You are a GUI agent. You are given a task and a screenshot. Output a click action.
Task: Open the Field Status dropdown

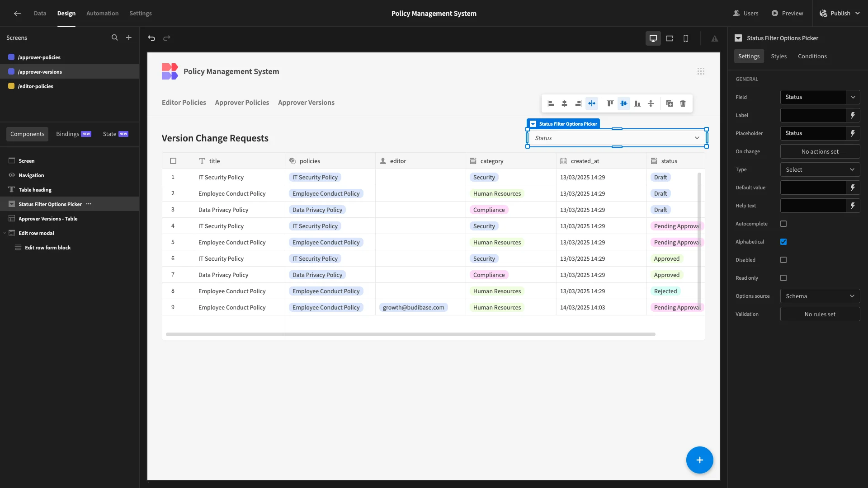pos(820,97)
